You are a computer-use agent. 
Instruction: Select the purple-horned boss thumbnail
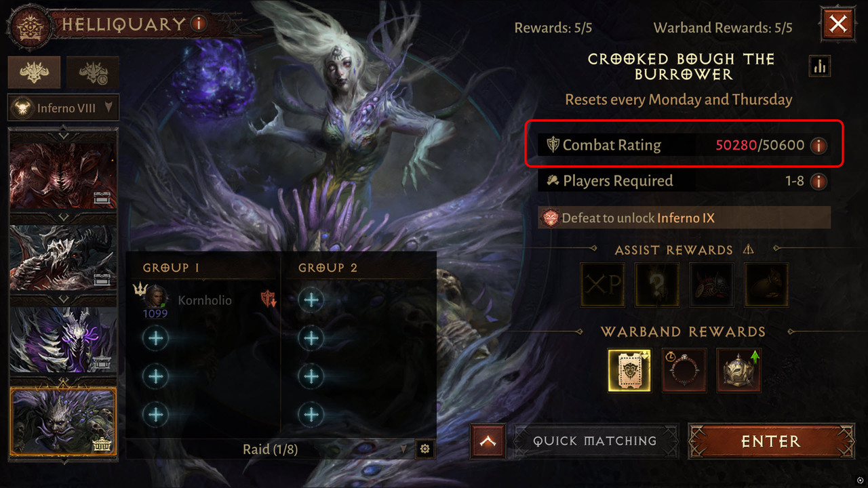click(63, 340)
